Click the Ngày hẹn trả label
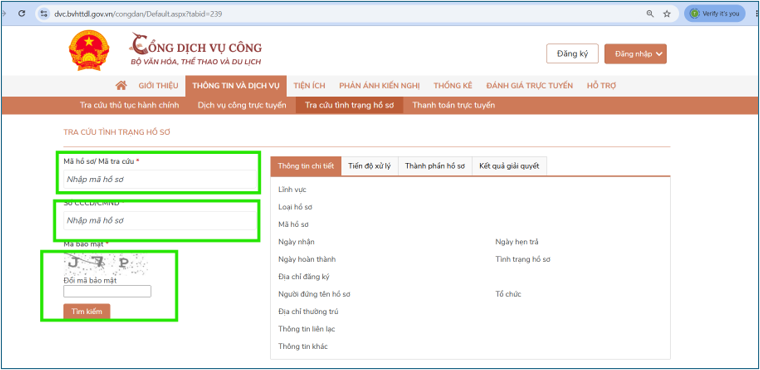The image size is (760, 370). [x=517, y=242]
